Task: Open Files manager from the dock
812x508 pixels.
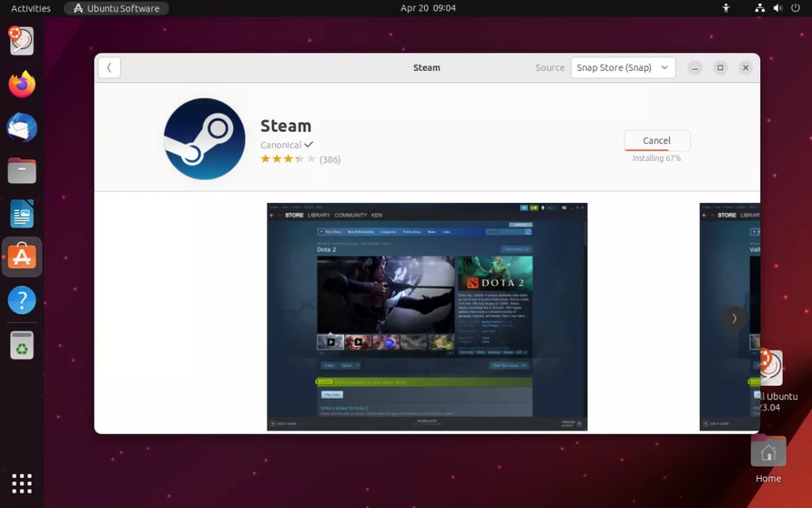Action: [x=22, y=171]
